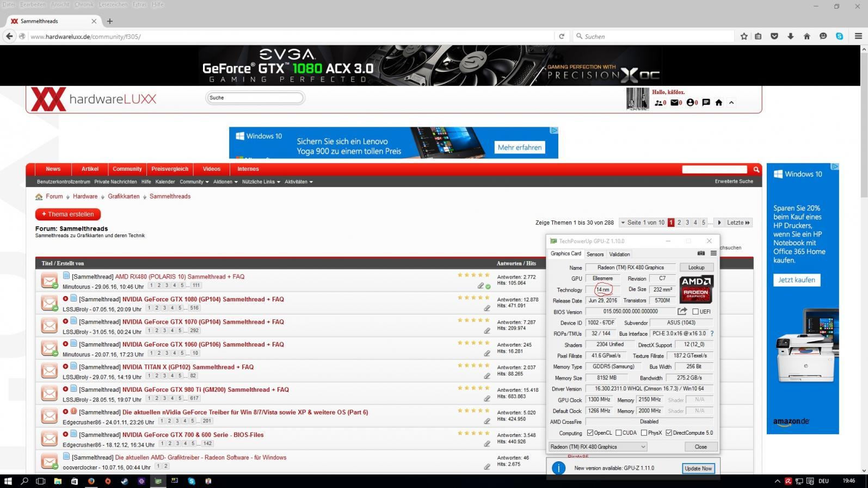The height and width of the screenshot is (488, 868).
Task: Open NVIDIA GeForce GTX 1080 Sammelthread link
Action: [x=203, y=299]
